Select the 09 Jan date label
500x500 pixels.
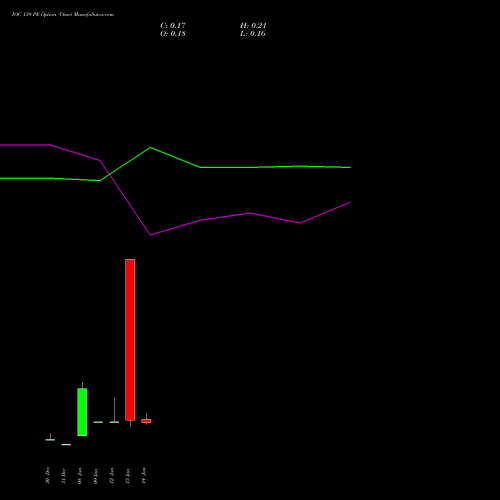[95, 476]
